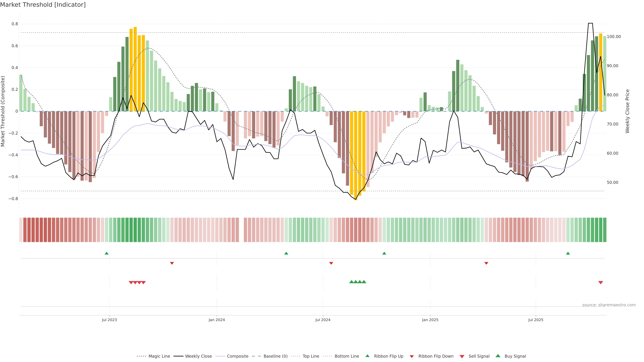Click the Buy Signal legend triangle icon

click(x=498, y=356)
